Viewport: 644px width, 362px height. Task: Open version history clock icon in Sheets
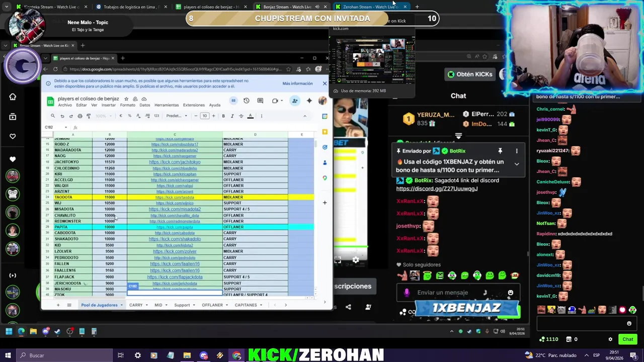point(246,101)
